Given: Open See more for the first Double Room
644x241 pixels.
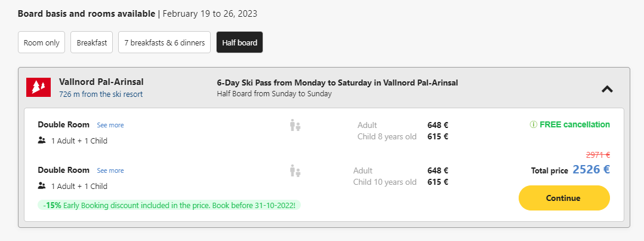Looking at the screenshot, I should (x=110, y=125).
